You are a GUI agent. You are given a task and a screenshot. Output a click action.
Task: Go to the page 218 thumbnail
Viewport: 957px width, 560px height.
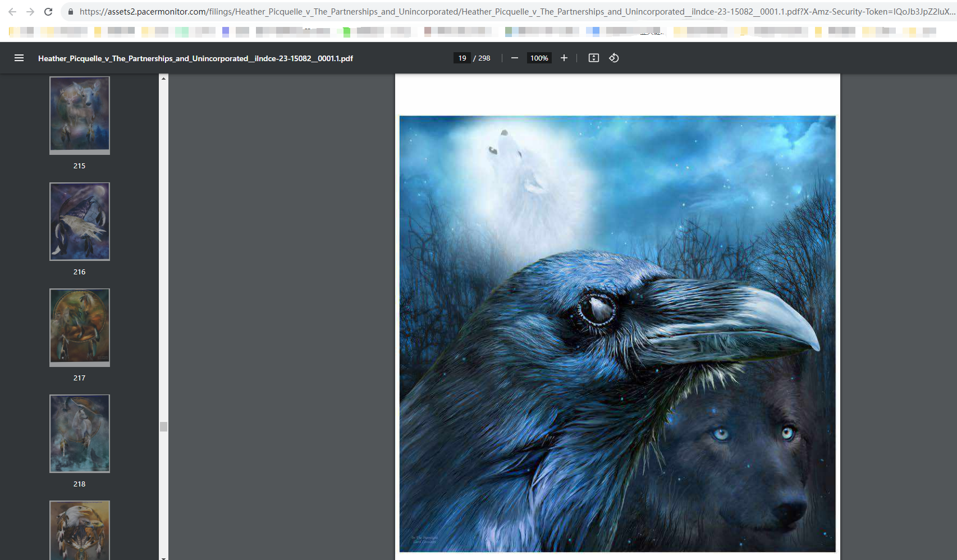80,433
